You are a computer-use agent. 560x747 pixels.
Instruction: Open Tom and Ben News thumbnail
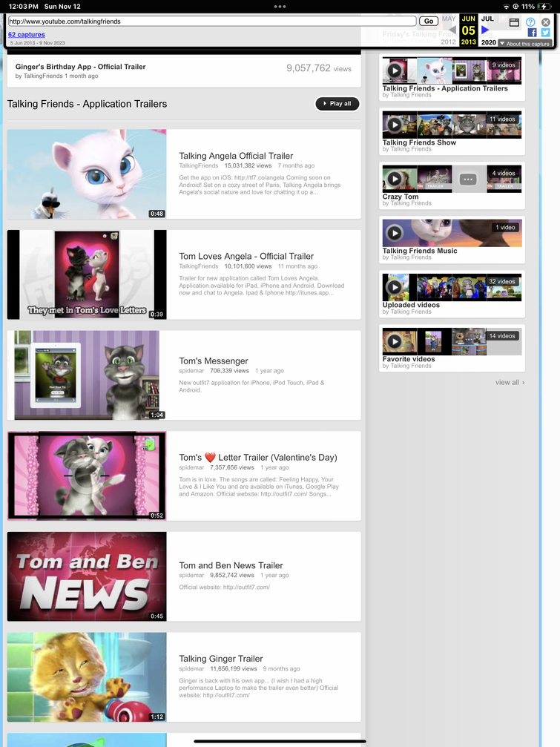(87, 576)
